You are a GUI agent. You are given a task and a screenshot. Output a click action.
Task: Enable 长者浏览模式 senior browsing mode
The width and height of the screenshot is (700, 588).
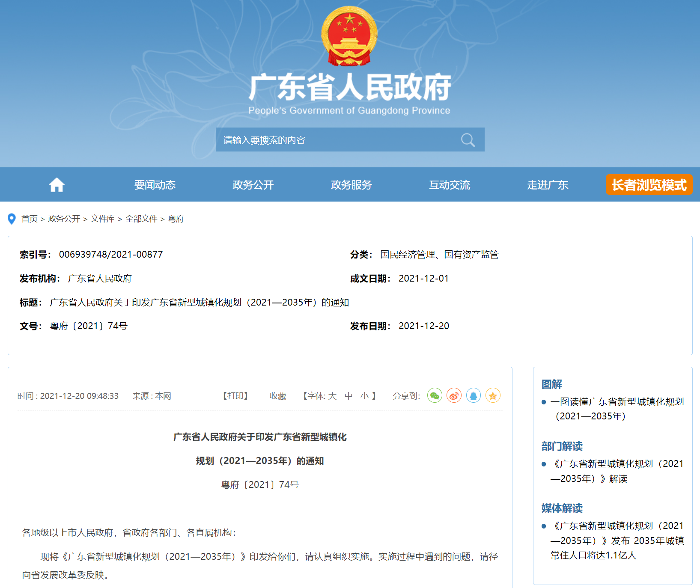tap(649, 185)
